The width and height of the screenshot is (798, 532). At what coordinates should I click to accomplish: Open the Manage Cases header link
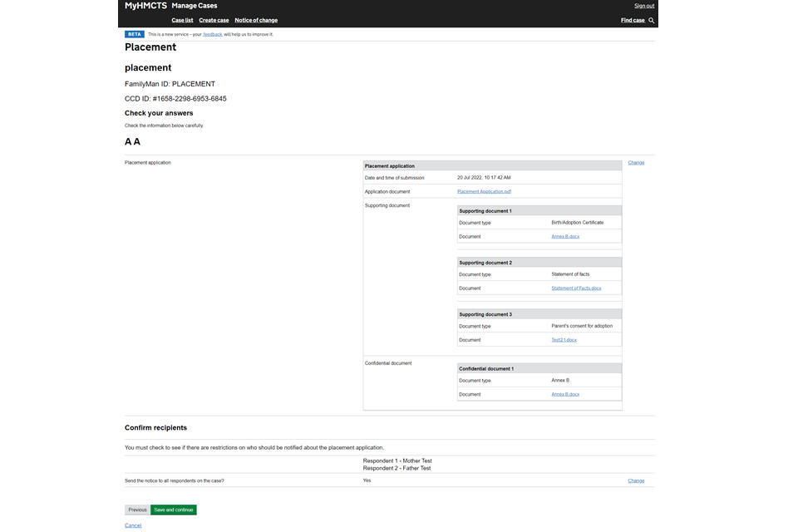[195, 6]
